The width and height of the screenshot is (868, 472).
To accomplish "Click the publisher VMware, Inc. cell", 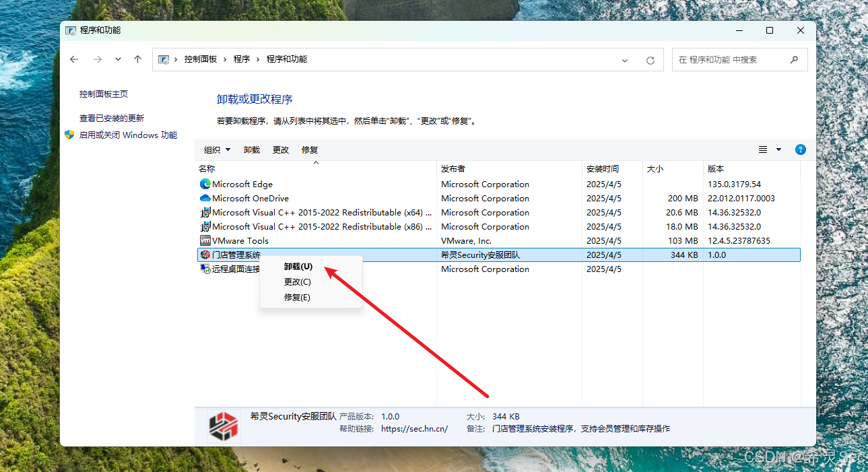I will click(x=467, y=240).
